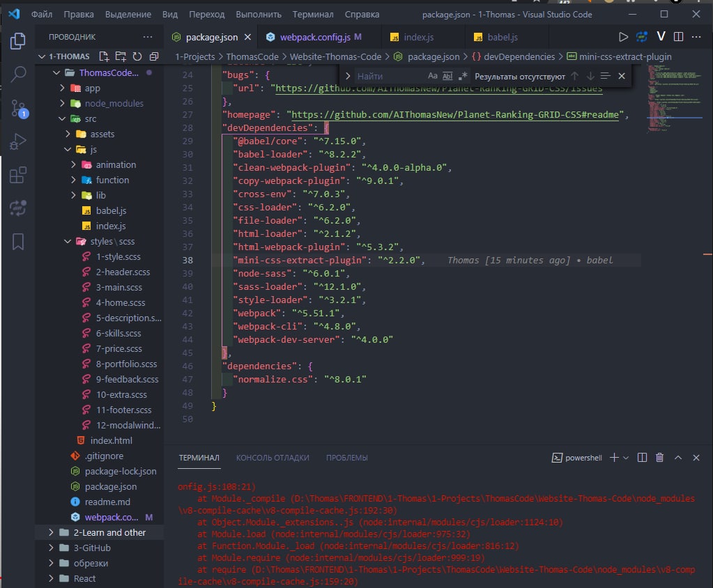Collapse the styles\scss folder
The height and width of the screenshot is (588, 713).
[68, 241]
